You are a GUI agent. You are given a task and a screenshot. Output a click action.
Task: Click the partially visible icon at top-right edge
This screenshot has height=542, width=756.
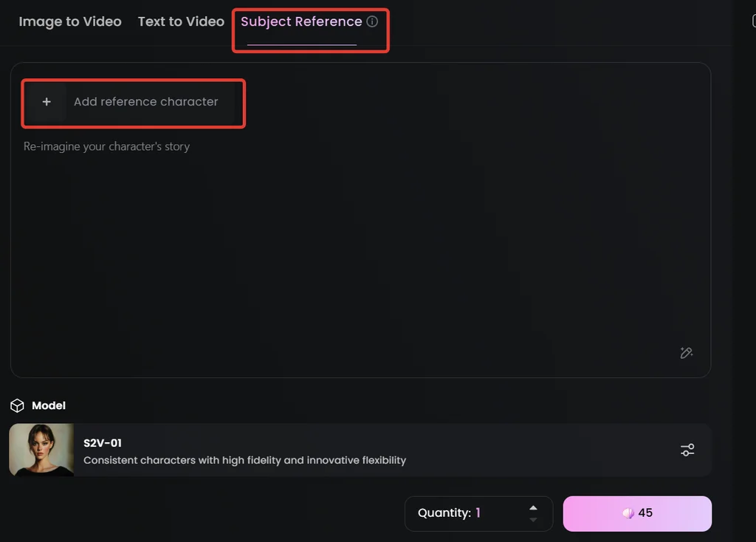(x=752, y=21)
